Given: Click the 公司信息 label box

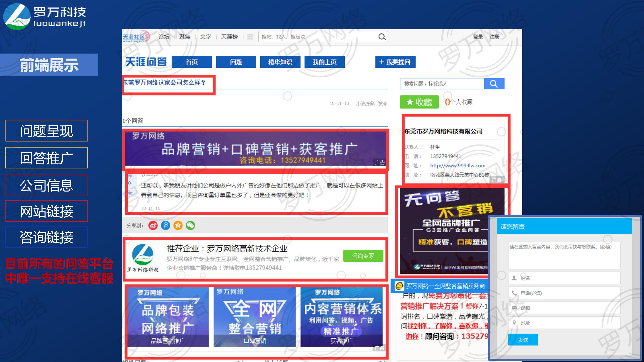Looking at the screenshot, I should [47, 185].
